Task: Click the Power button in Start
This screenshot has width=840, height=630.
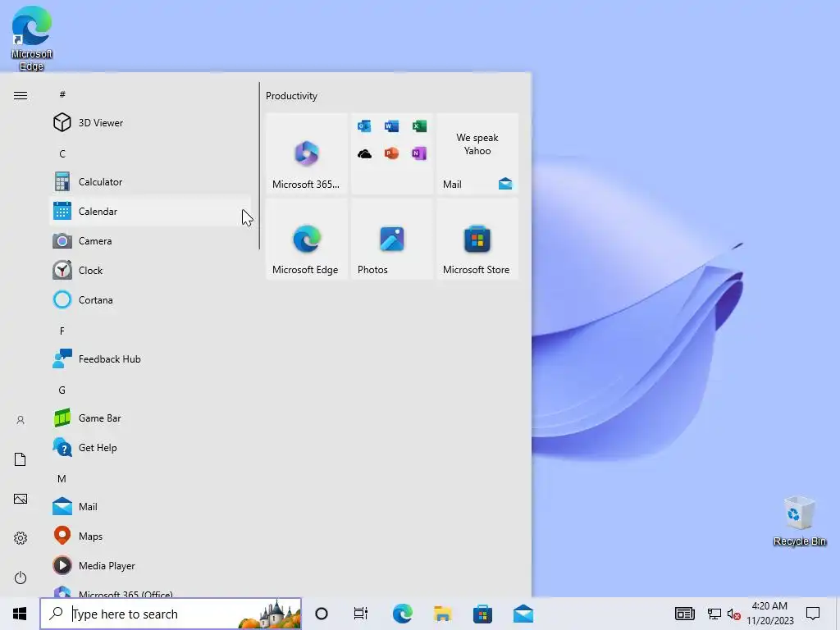Action: 21,577
